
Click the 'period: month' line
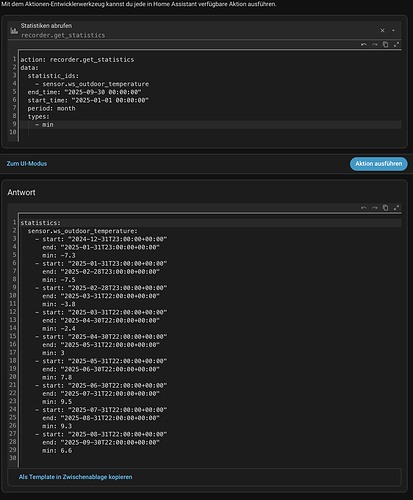point(51,108)
